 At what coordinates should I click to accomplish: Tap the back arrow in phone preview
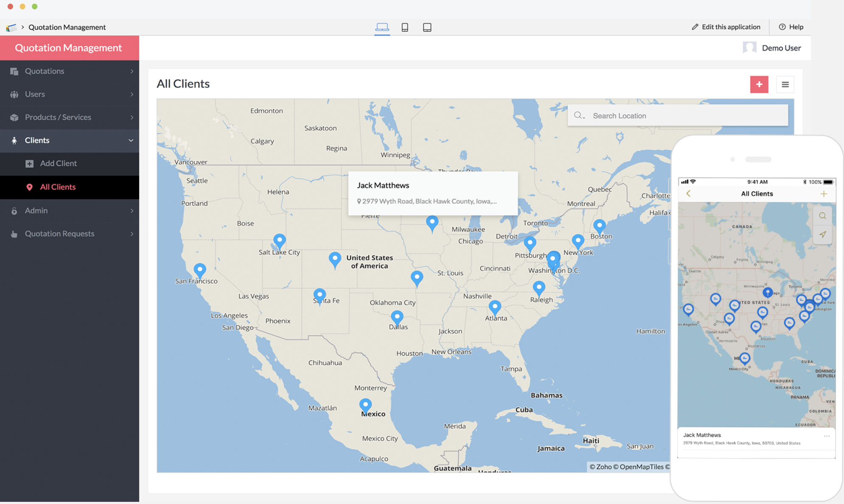(x=688, y=193)
